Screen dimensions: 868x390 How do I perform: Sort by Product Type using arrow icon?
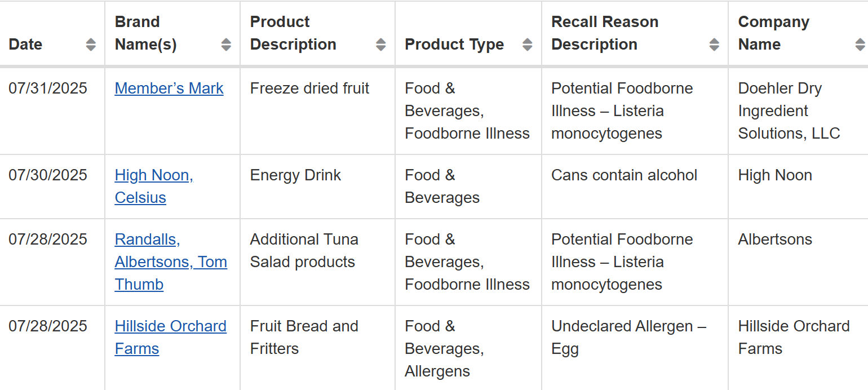coord(528,45)
